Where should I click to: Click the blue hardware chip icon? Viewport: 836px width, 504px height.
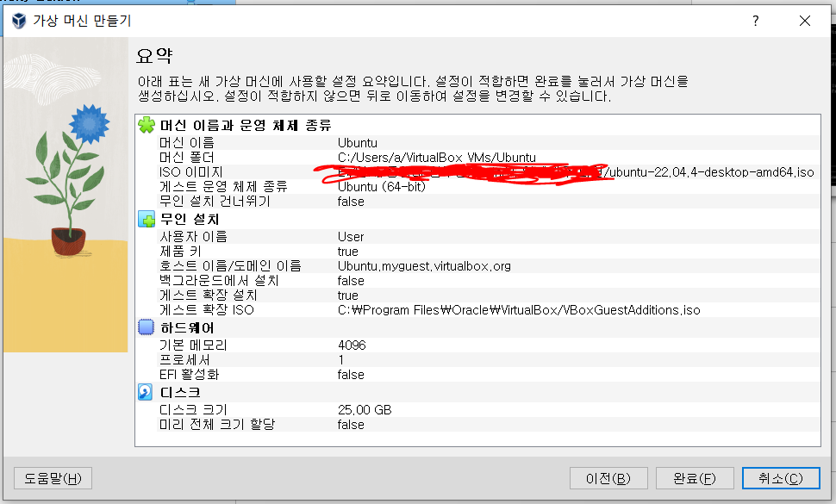click(x=147, y=327)
